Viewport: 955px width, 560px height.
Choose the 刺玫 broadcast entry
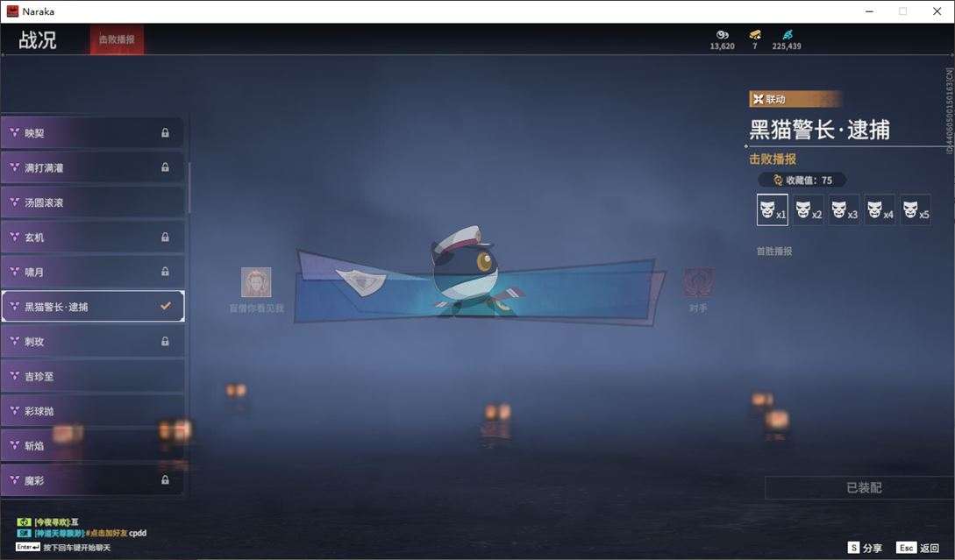[93, 342]
